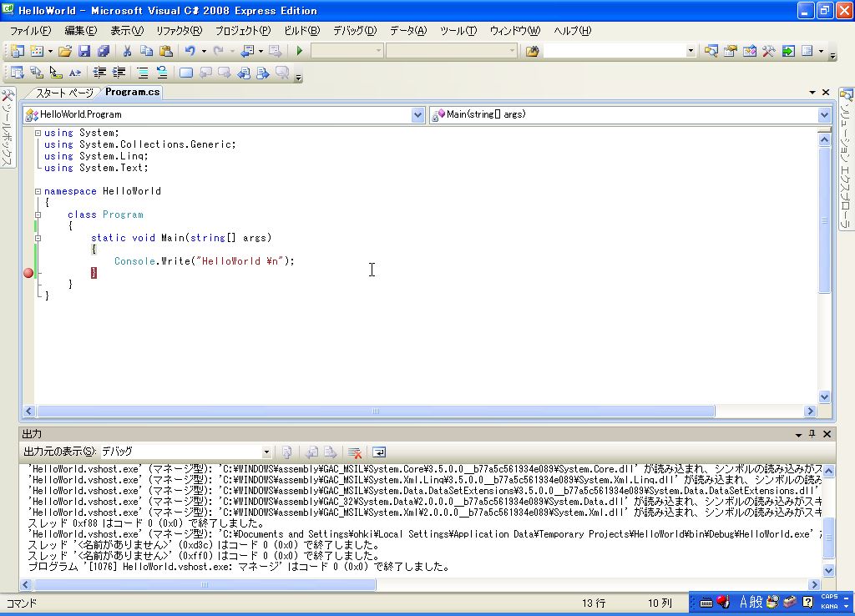This screenshot has width=855, height=616.
Task: Expand the ソリューション エクスプローラ side tab
Action: [x=846, y=158]
